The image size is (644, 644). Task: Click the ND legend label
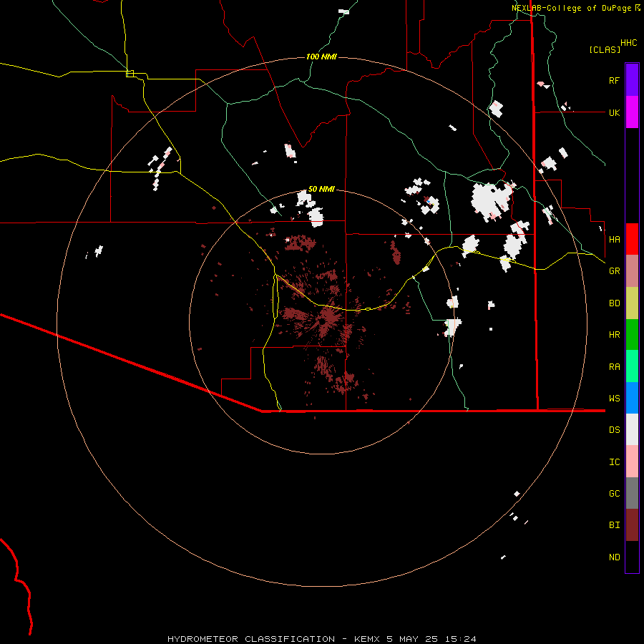(x=614, y=557)
